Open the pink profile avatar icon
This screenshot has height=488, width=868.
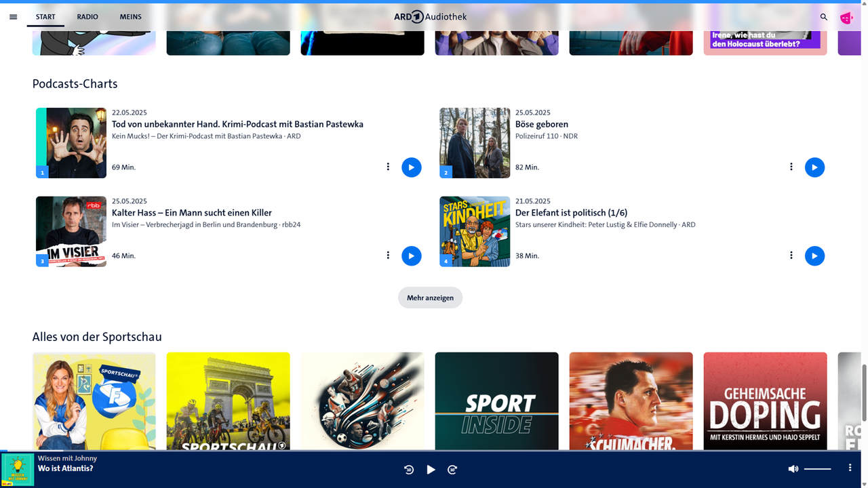tap(846, 18)
